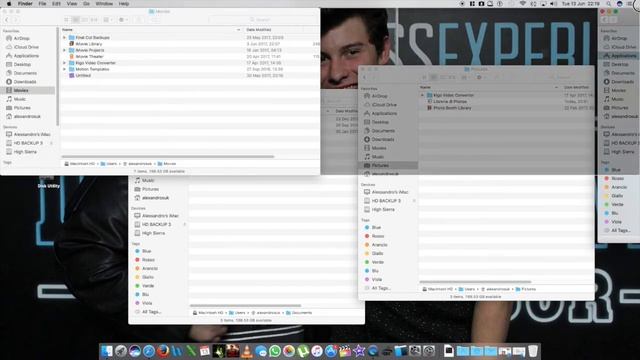Open Photos app in the Dock
This screenshot has height=360, width=640.
pos(289,351)
